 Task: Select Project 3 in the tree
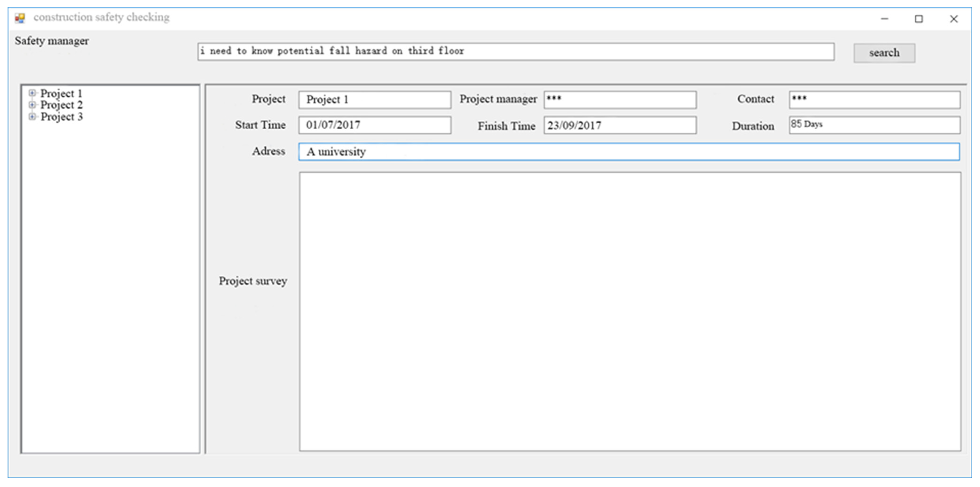[x=61, y=117]
